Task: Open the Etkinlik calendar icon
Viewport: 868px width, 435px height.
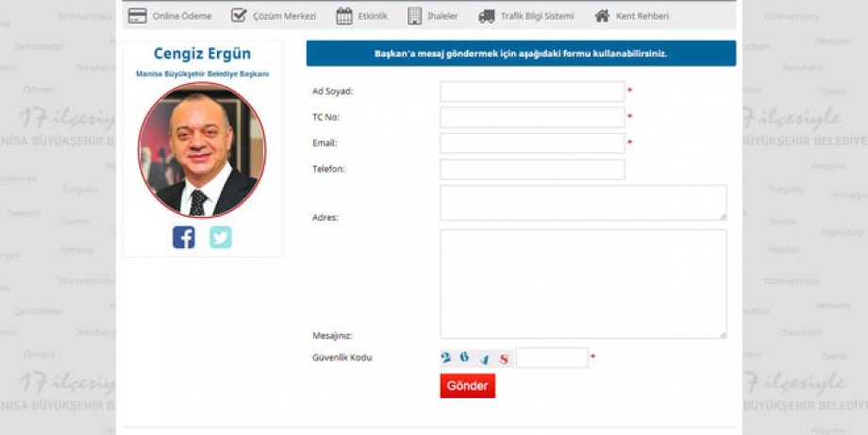Action: click(344, 16)
